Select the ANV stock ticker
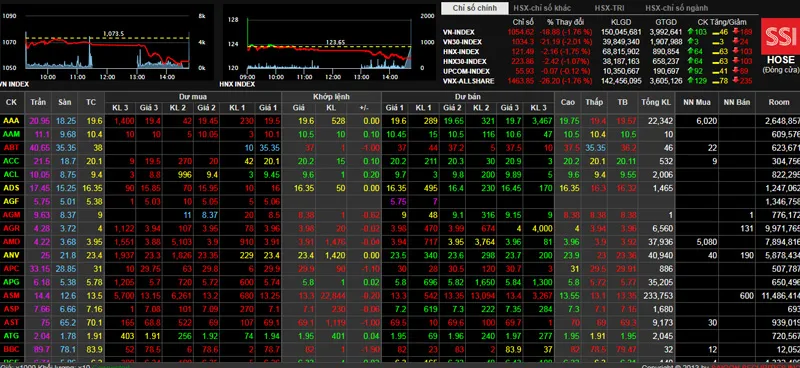 (11, 255)
